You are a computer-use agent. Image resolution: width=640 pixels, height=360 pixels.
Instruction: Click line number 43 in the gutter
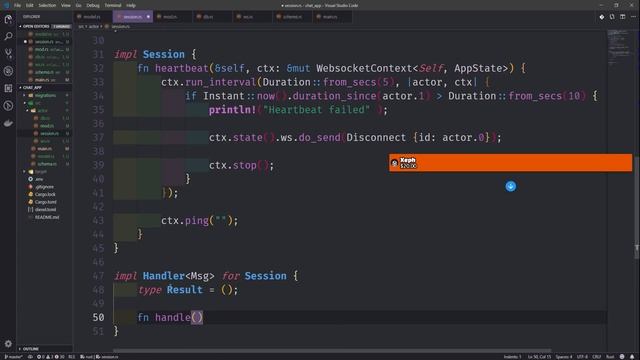[x=98, y=220]
